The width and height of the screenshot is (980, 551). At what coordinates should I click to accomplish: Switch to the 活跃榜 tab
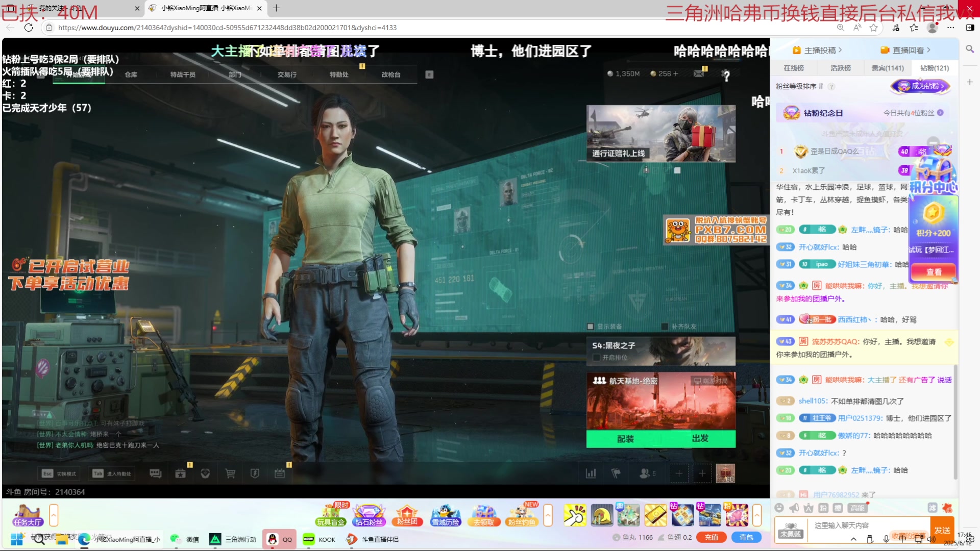841,68
